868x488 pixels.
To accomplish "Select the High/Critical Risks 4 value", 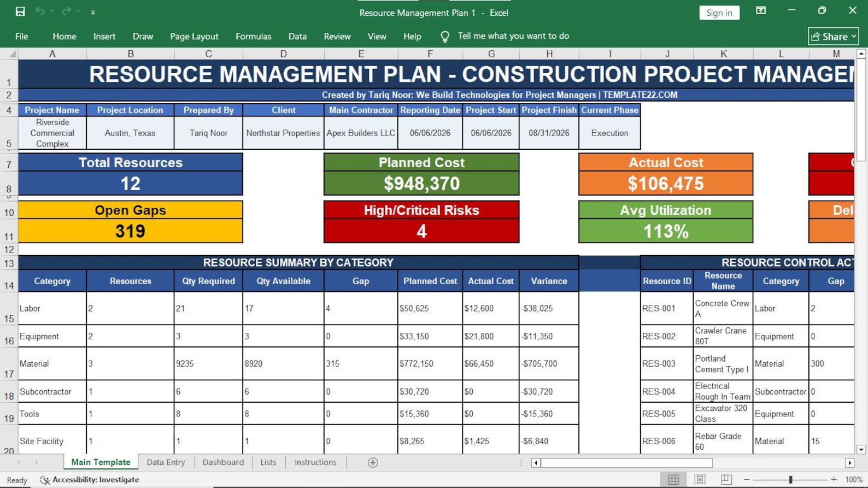I will point(421,231).
